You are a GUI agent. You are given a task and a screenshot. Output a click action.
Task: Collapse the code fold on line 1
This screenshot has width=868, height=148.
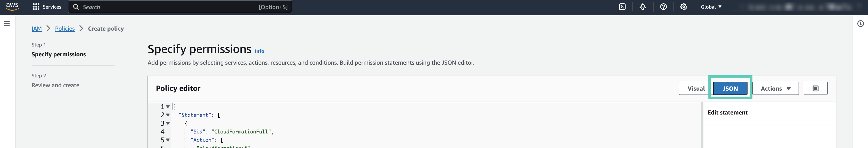(x=168, y=107)
